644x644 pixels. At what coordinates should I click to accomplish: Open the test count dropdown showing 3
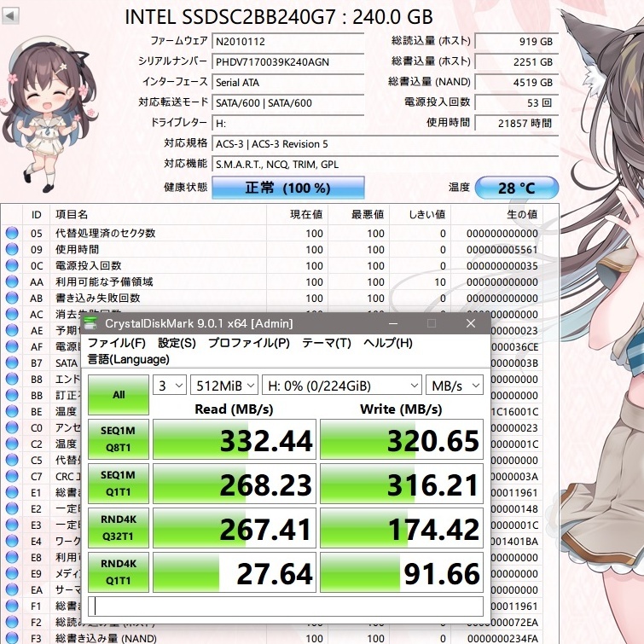[x=170, y=386]
